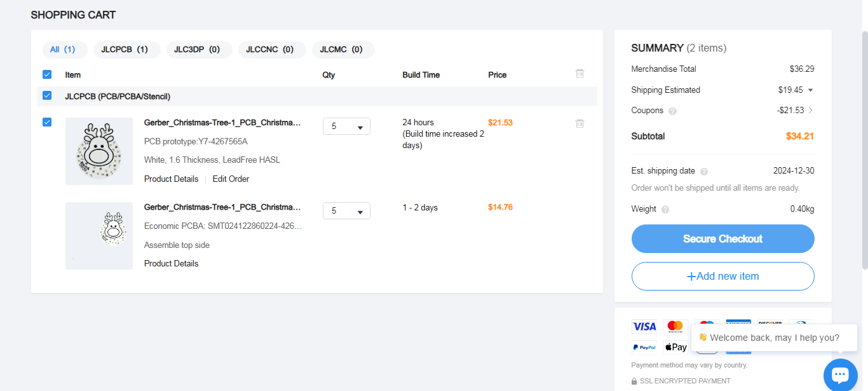This screenshot has height=391, width=868.
Task: Delete the $21.53 PCB prototype item
Action: pyautogui.click(x=580, y=123)
